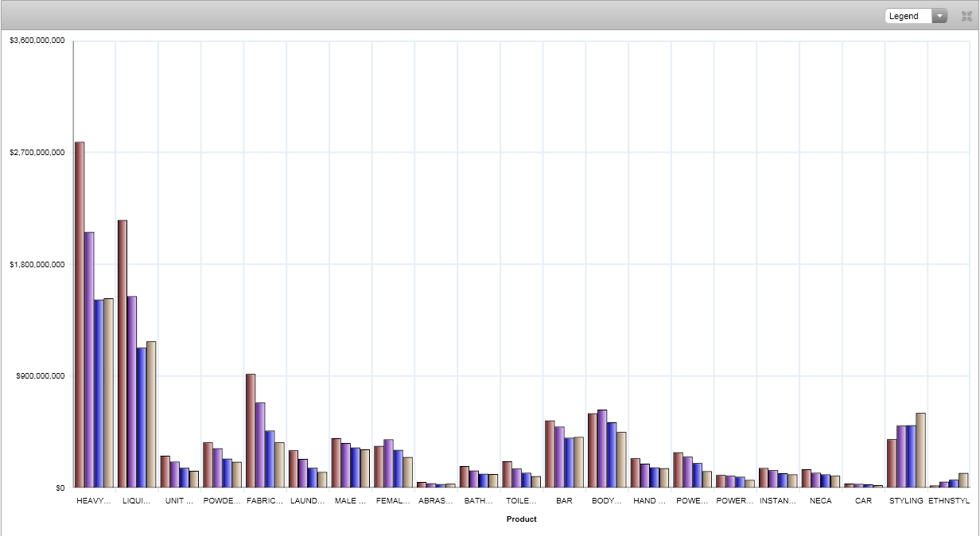Click the red POWDE bar
The image size is (980, 544).
208,464
